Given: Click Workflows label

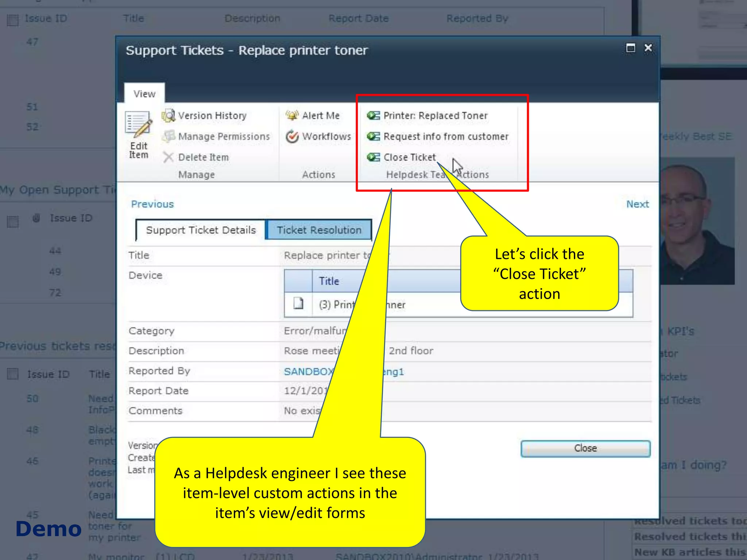Looking at the screenshot, I should (327, 136).
